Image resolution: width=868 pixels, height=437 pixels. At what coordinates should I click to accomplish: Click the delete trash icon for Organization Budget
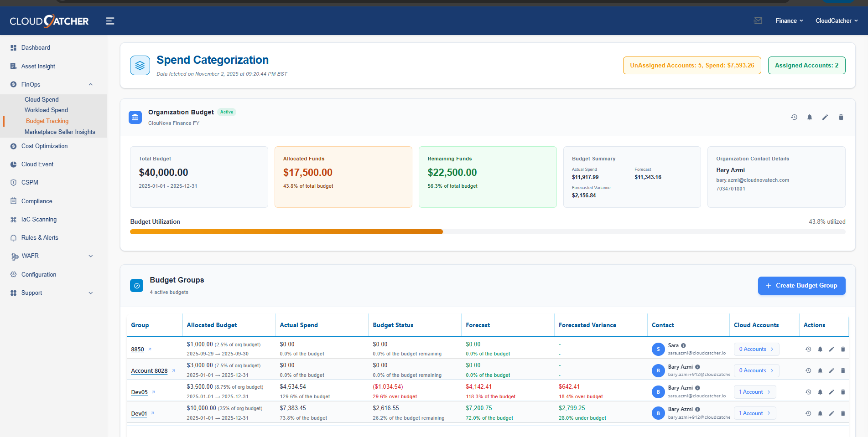[841, 117]
